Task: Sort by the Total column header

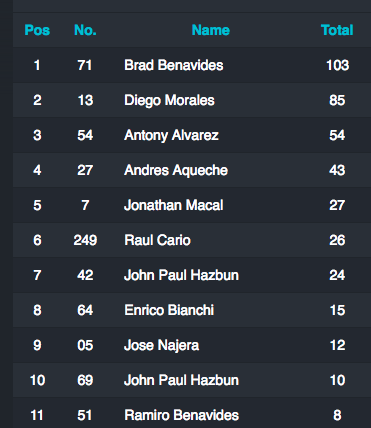Action: click(x=337, y=30)
